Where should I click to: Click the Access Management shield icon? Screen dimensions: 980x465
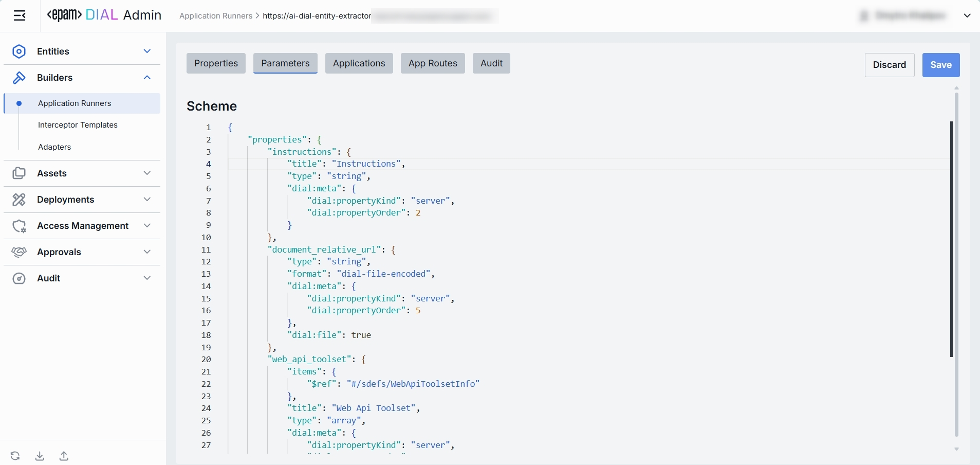(x=19, y=226)
